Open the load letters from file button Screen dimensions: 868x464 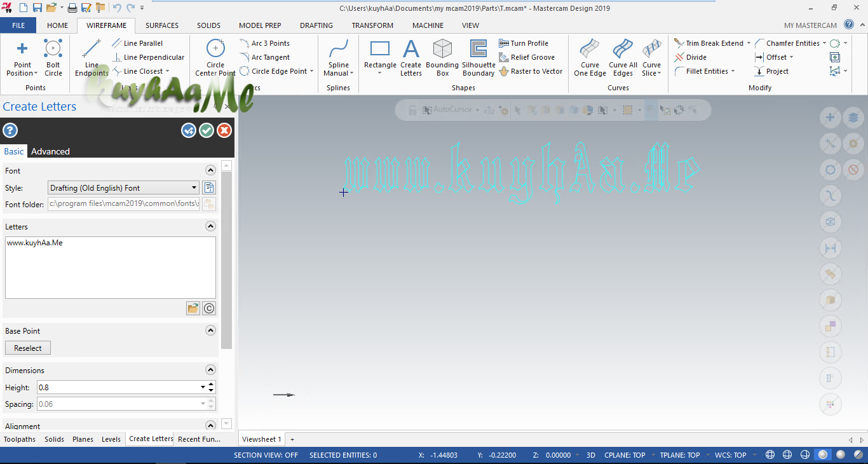[x=193, y=308]
